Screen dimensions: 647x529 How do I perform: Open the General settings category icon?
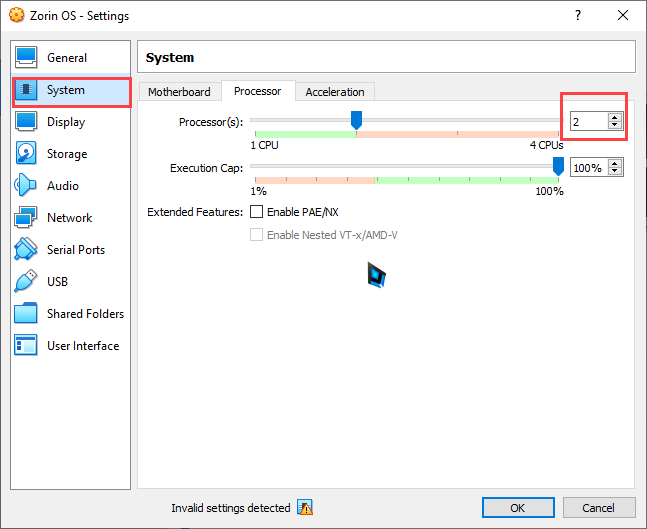[26, 57]
